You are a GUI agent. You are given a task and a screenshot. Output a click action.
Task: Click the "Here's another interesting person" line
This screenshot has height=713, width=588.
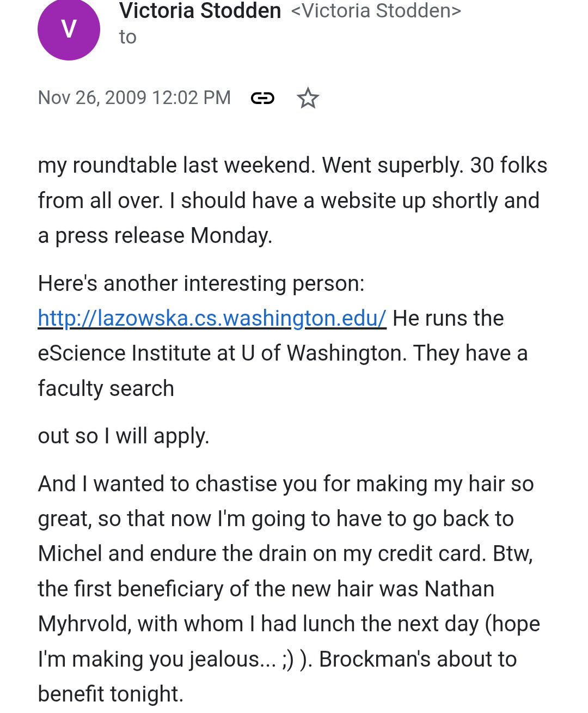201,283
